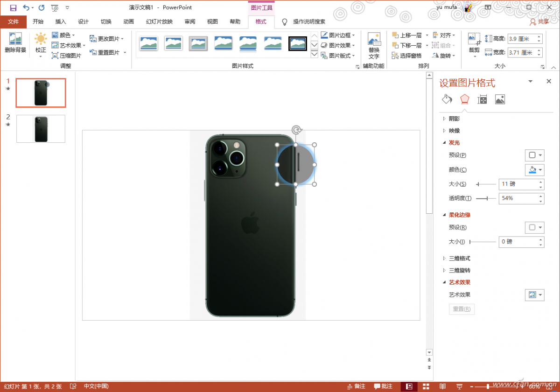The width and height of the screenshot is (560, 392).
Task: Switch to Reading view icon
Action: coord(442,386)
